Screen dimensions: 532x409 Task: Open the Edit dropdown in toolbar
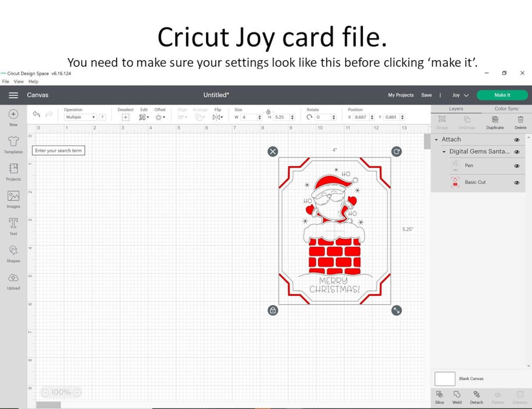tap(144, 117)
